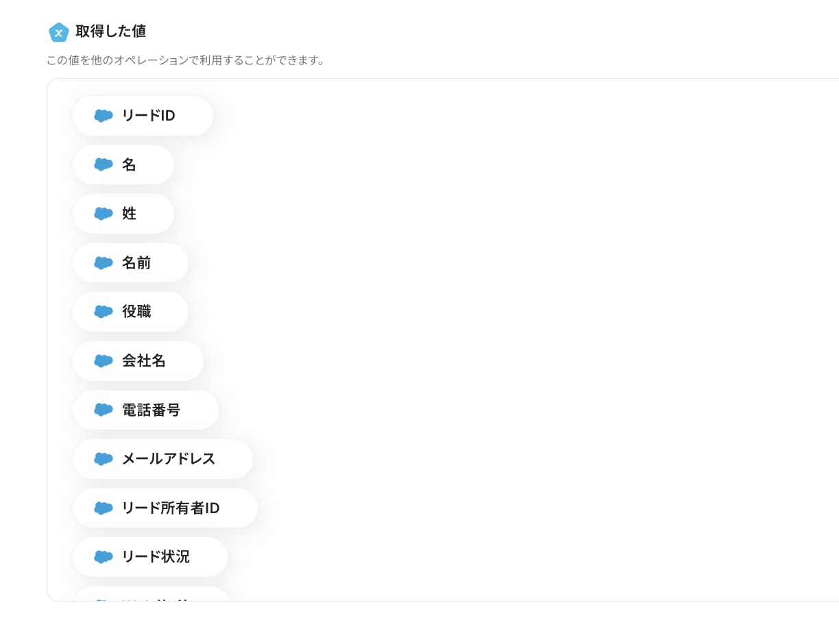Choose the メールアドレス value label
Screen dimensions: 839x644
[x=169, y=459]
